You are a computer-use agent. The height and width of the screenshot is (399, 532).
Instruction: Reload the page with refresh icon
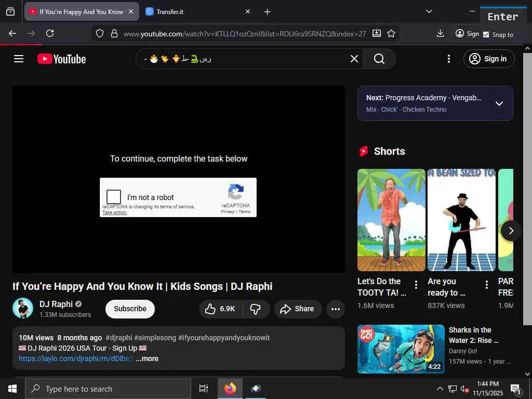(50, 33)
